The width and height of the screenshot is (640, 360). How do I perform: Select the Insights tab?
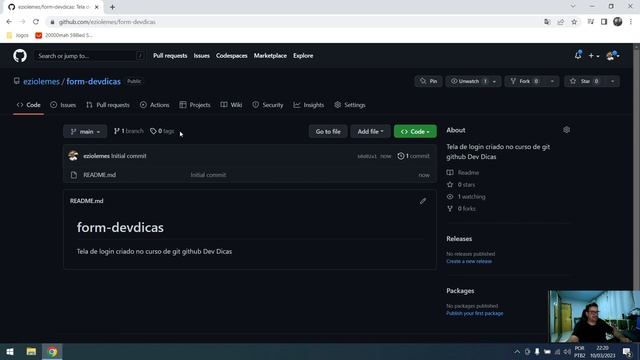point(309,105)
